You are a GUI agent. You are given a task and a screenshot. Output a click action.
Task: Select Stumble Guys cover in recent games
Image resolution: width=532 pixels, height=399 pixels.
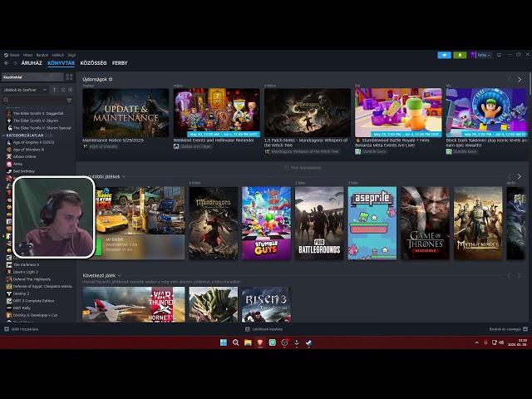[266, 224]
